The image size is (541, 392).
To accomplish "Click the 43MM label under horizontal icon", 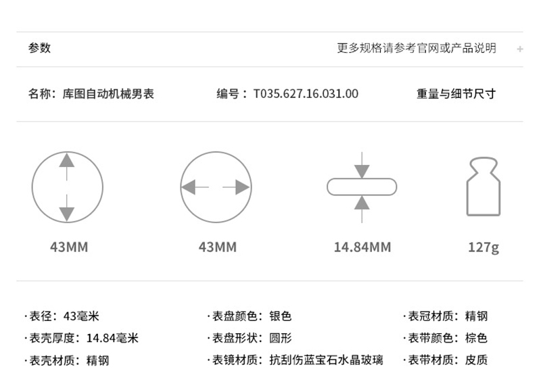I will pyautogui.click(x=217, y=247).
